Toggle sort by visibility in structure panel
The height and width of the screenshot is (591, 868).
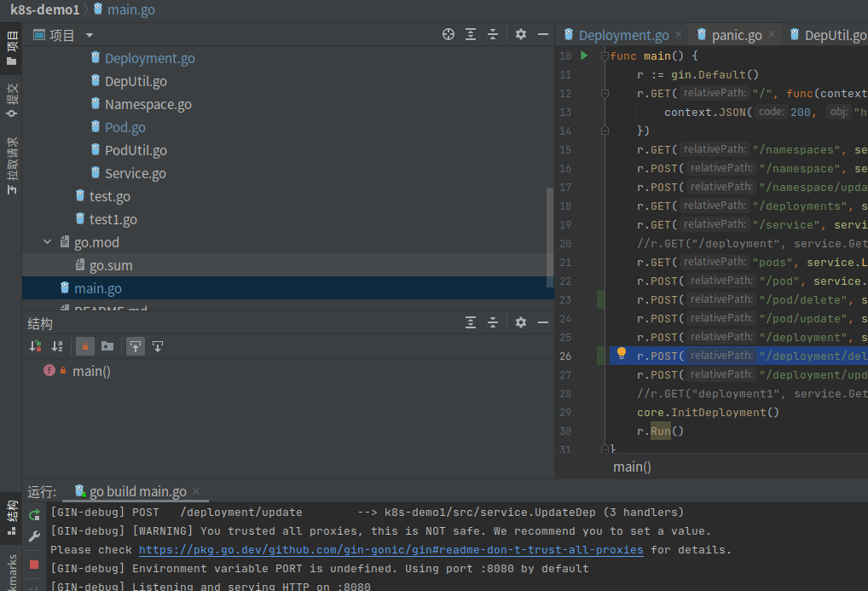(x=36, y=346)
